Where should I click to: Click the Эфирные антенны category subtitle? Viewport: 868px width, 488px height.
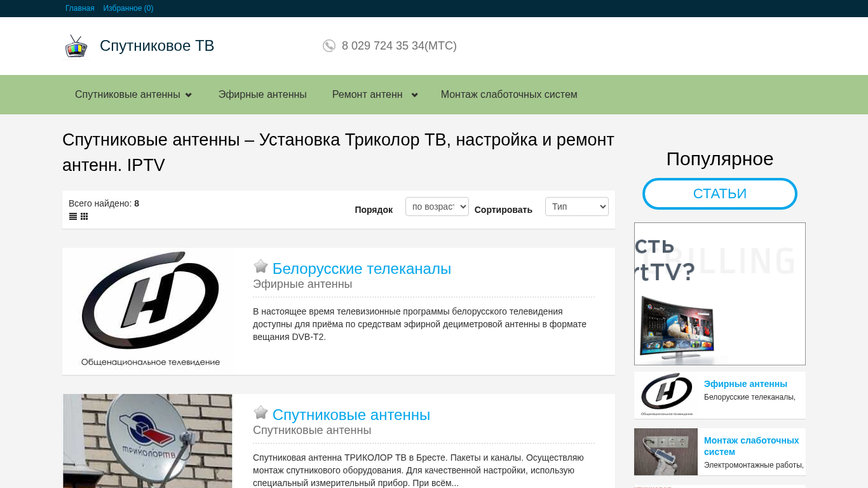pyautogui.click(x=302, y=284)
